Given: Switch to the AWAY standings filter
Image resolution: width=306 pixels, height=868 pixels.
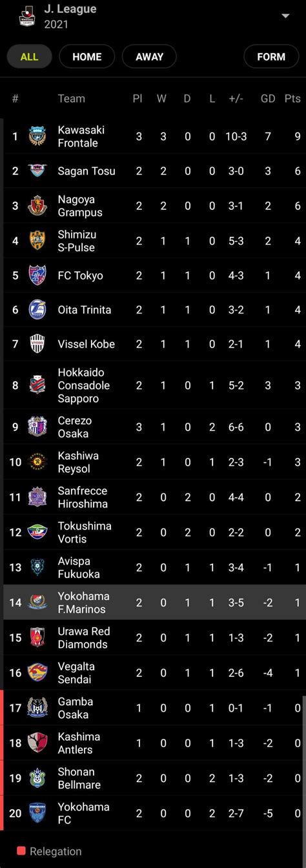Looking at the screenshot, I should (149, 57).
